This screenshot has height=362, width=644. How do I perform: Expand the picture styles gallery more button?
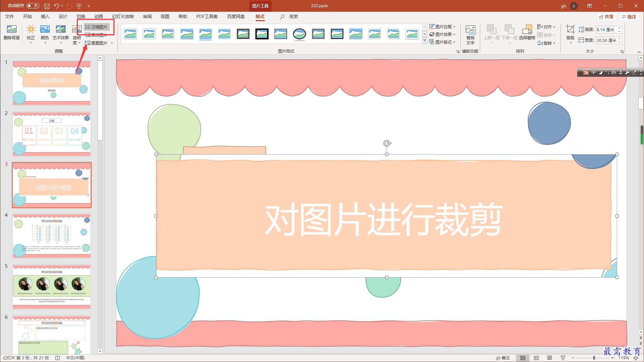[x=425, y=41]
